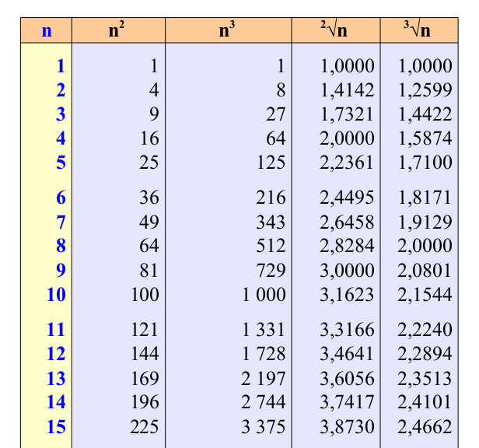
Task: Click the cube value 1 331
Action: [264, 330]
